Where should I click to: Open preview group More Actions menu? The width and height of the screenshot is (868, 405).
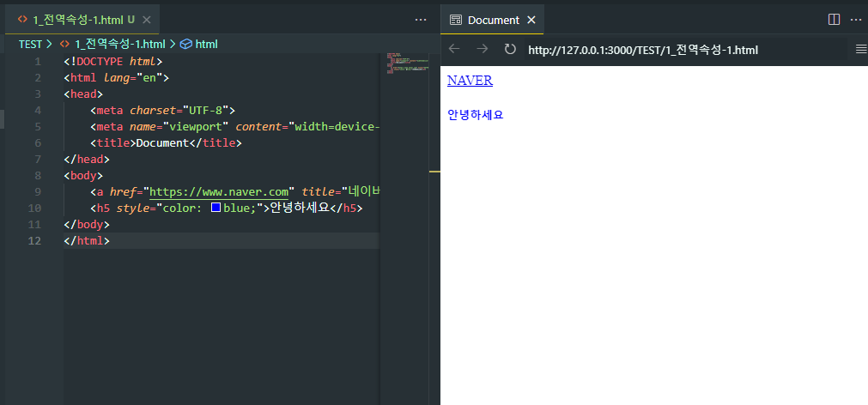855,20
